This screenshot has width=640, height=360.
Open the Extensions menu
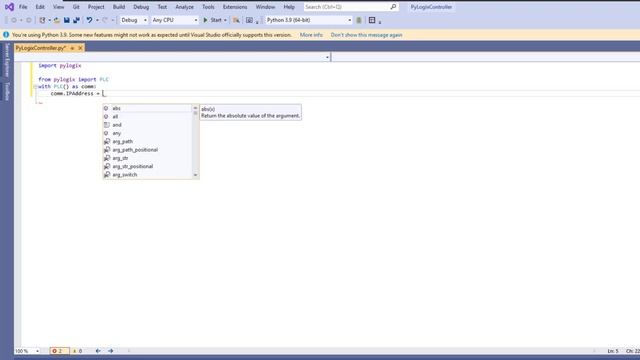click(235, 7)
